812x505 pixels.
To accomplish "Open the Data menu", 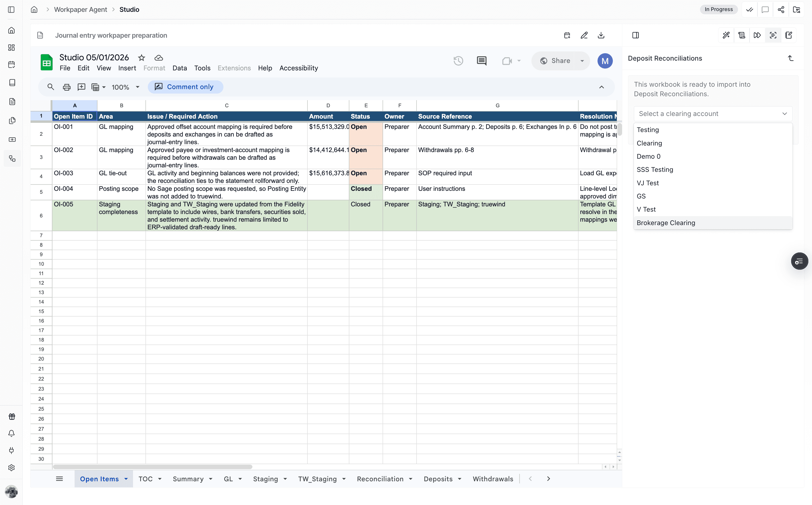I will click(180, 68).
